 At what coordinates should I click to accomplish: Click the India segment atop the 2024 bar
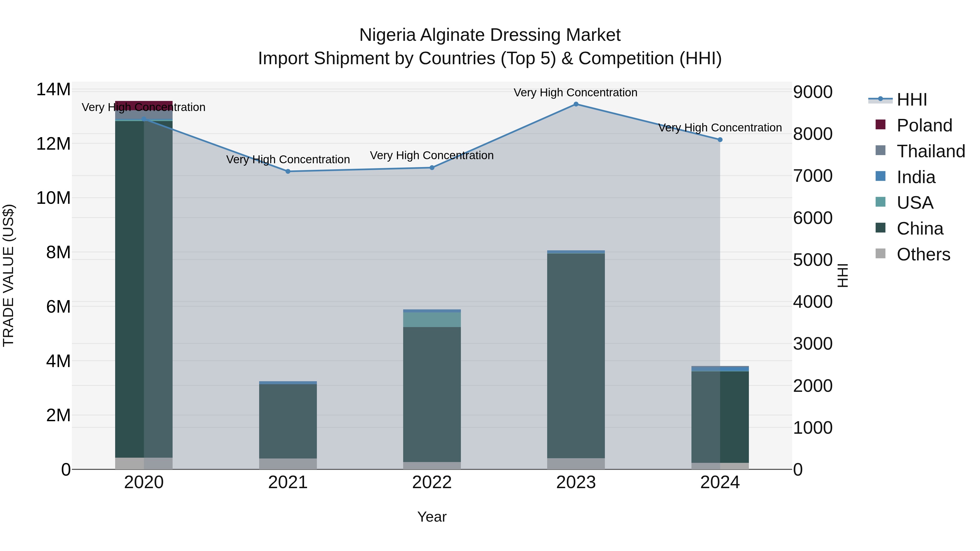[x=720, y=369]
